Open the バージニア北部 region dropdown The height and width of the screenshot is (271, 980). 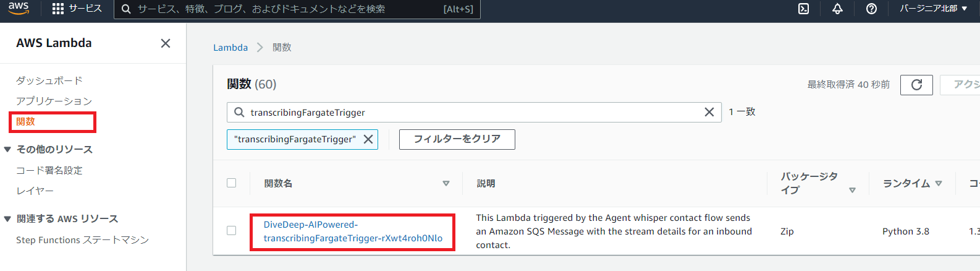pyautogui.click(x=933, y=9)
